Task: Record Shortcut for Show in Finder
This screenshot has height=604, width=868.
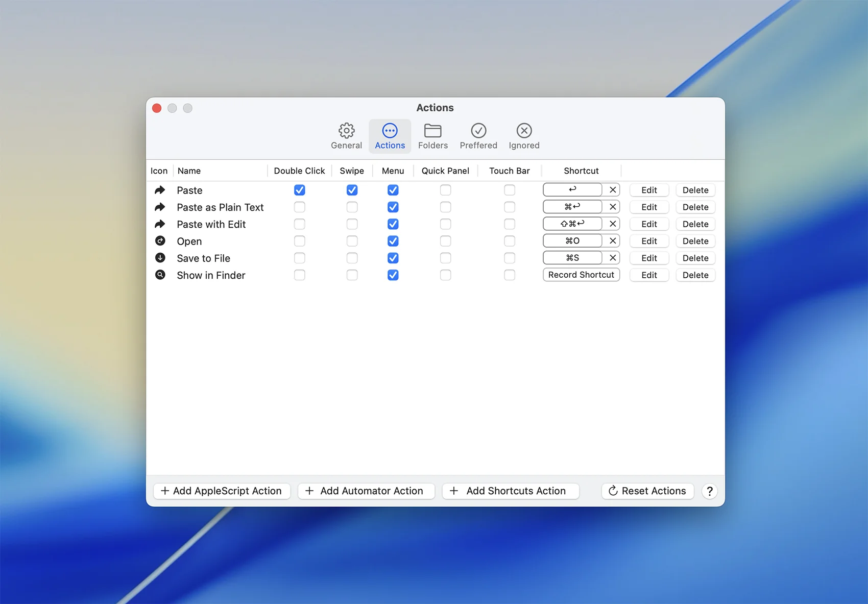Action: tap(581, 275)
